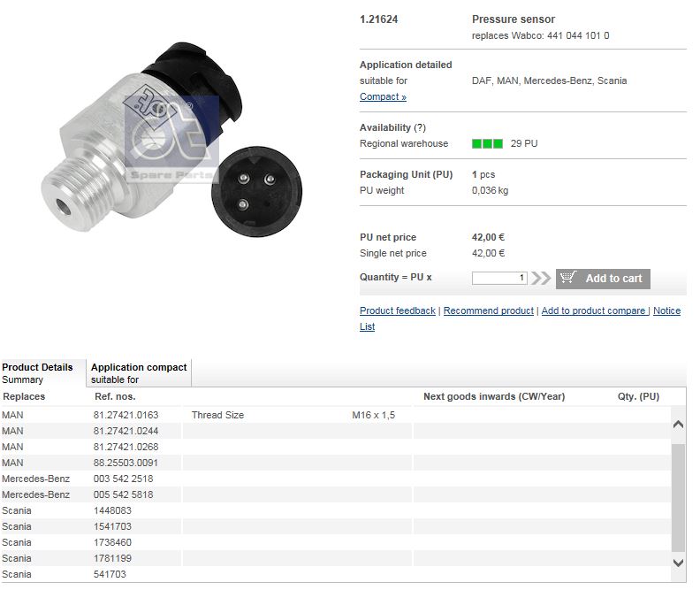This screenshot has height=590, width=700.
Task: Select MAN ref no. 81.27421.0163
Action: click(126, 415)
